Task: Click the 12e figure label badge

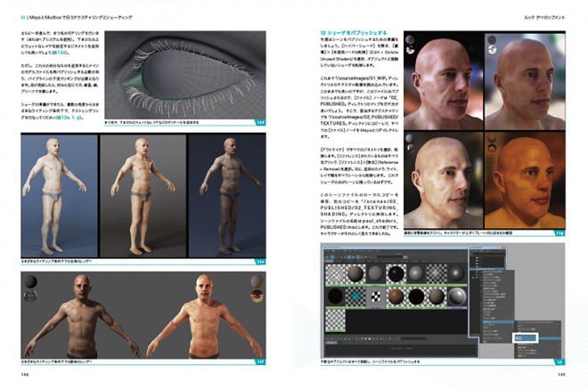Action: coord(260,262)
